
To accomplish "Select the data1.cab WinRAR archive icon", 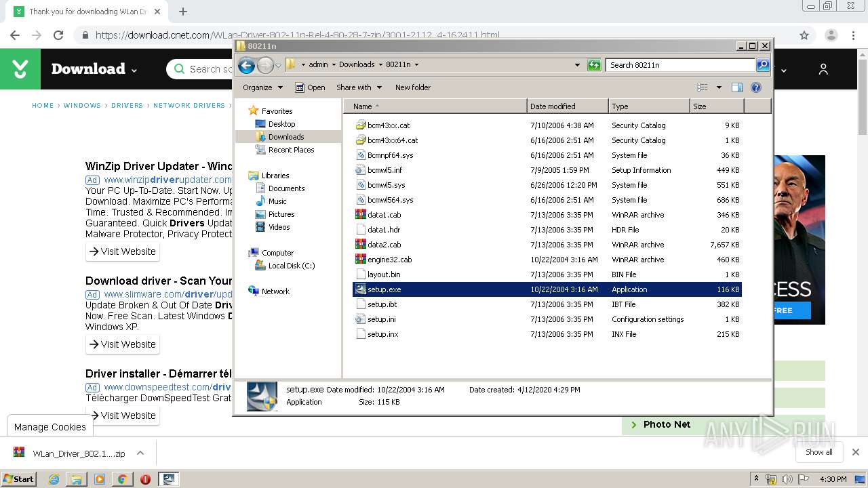I will [361, 215].
